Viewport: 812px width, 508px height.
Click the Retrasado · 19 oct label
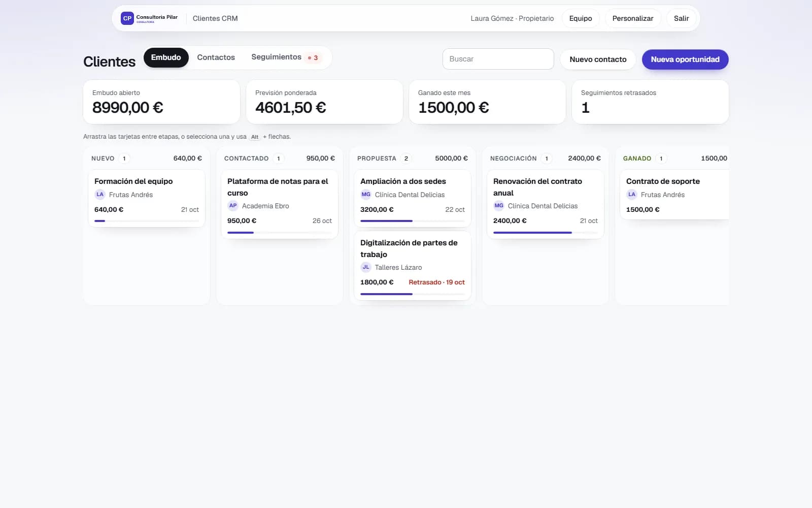(436, 282)
